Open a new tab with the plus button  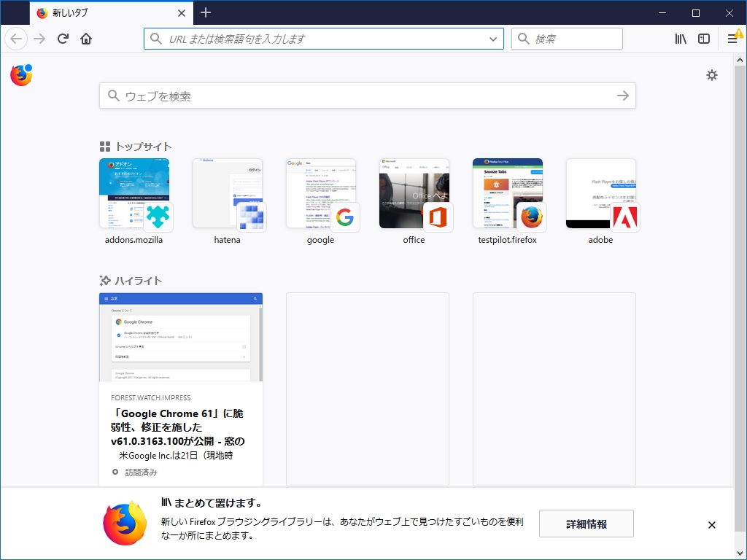206,12
